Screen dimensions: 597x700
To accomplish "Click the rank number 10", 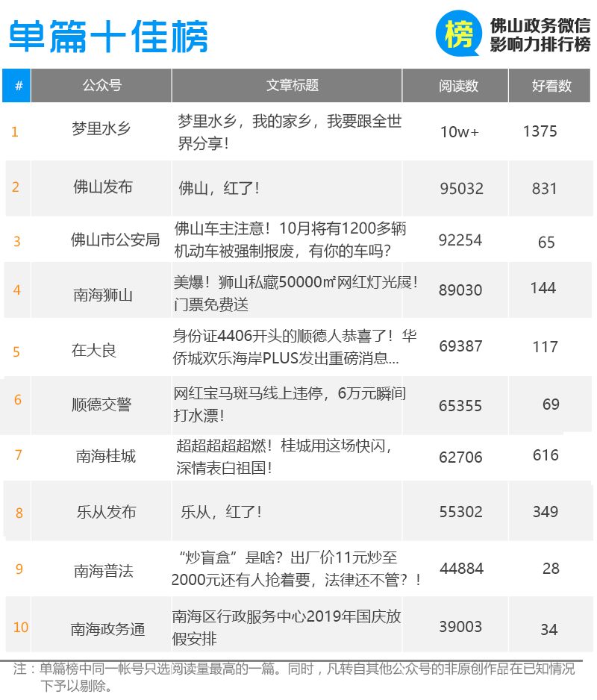I will (x=21, y=627).
